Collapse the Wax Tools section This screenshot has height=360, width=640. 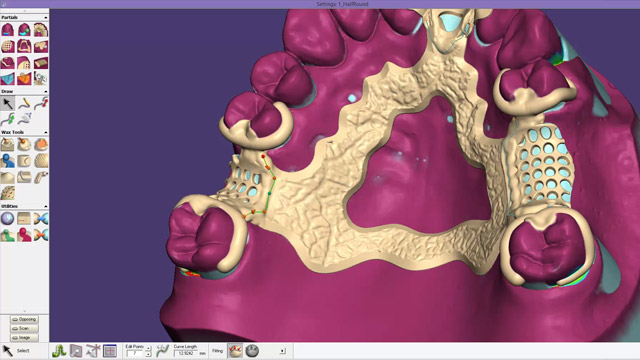tap(46, 132)
